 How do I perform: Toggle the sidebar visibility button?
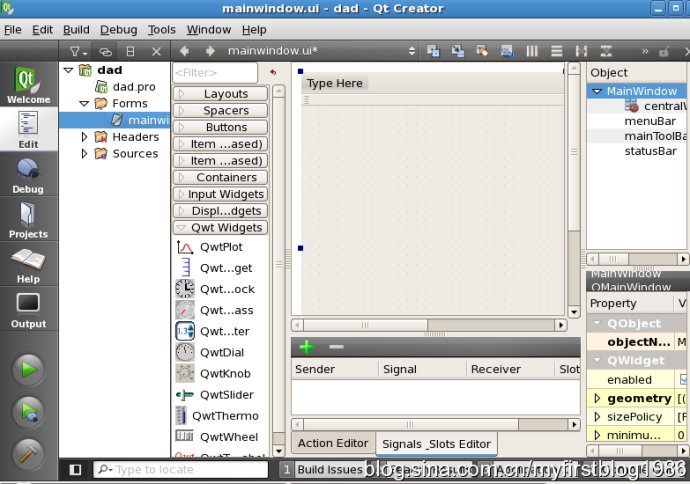[75, 469]
